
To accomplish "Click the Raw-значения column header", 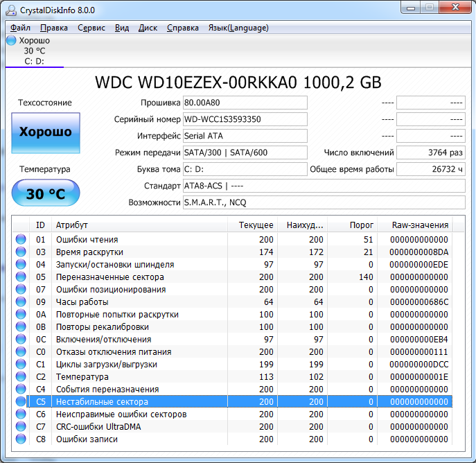I will click(x=414, y=225).
